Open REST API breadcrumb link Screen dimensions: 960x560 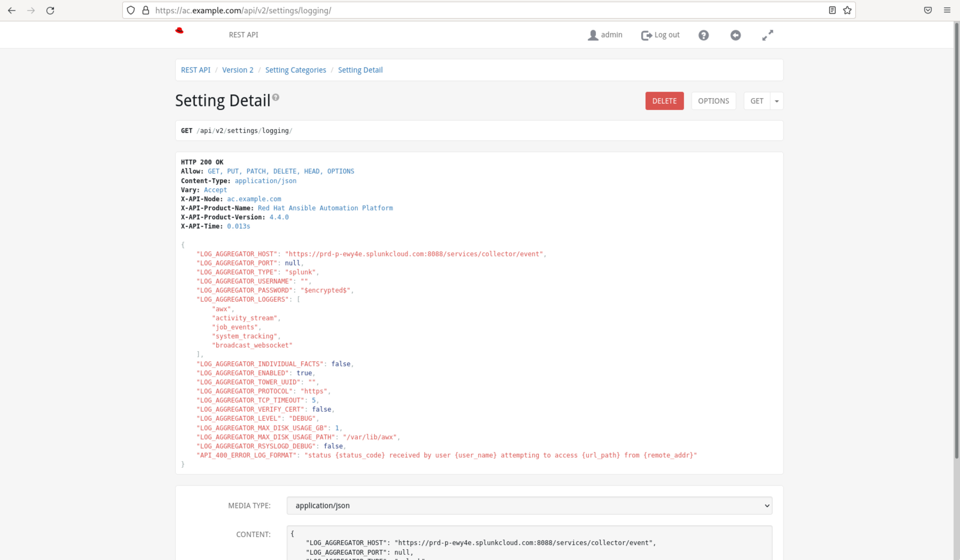pos(195,70)
